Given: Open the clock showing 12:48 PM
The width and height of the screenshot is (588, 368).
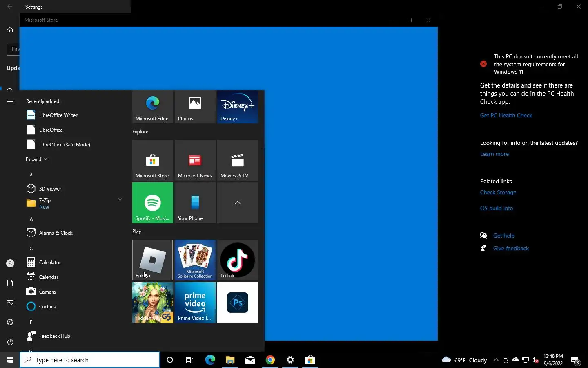Looking at the screenshot, I should pos(553,360).
